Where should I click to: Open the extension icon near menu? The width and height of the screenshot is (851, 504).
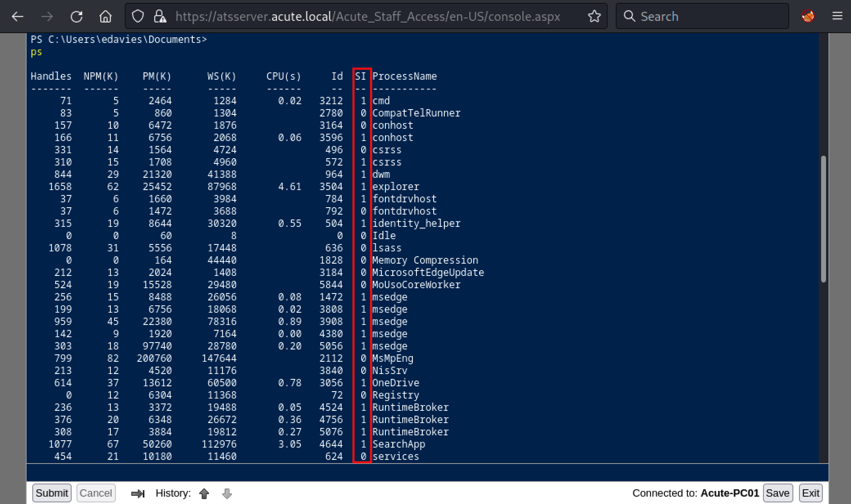[808, 16]
